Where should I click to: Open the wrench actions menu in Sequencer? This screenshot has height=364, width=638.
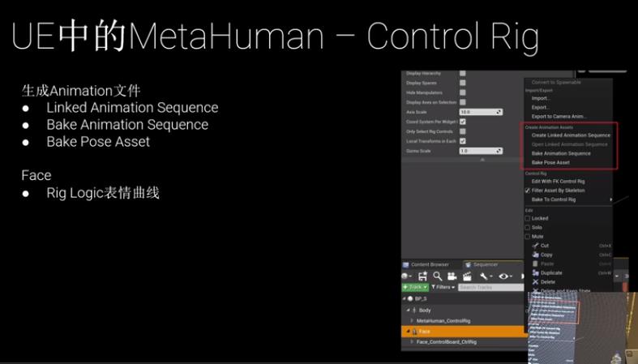(x=485, y=276)
